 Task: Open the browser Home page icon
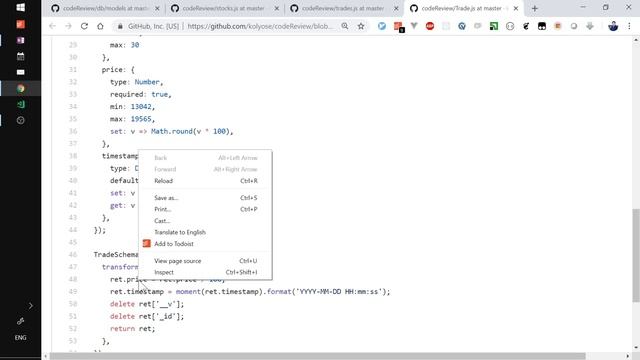[100, 26]
